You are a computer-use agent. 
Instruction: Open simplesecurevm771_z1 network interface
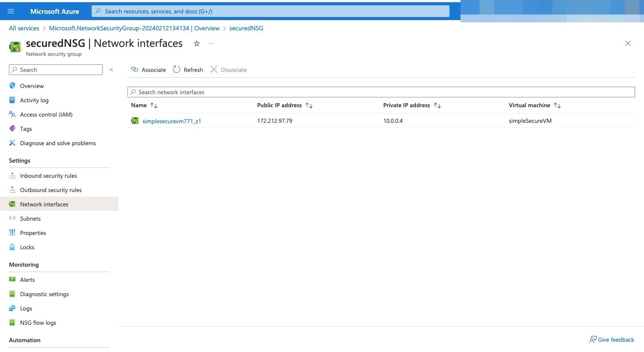click(172, 121)
